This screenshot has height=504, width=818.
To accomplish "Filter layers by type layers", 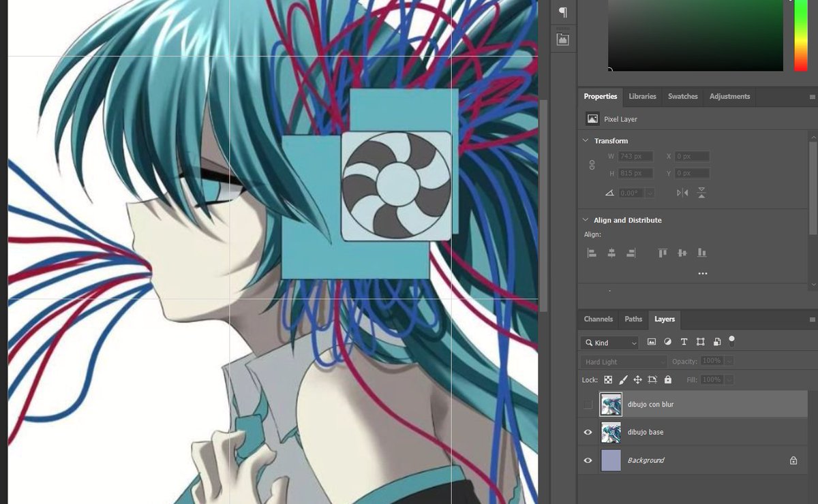I will tap(684, 342).
